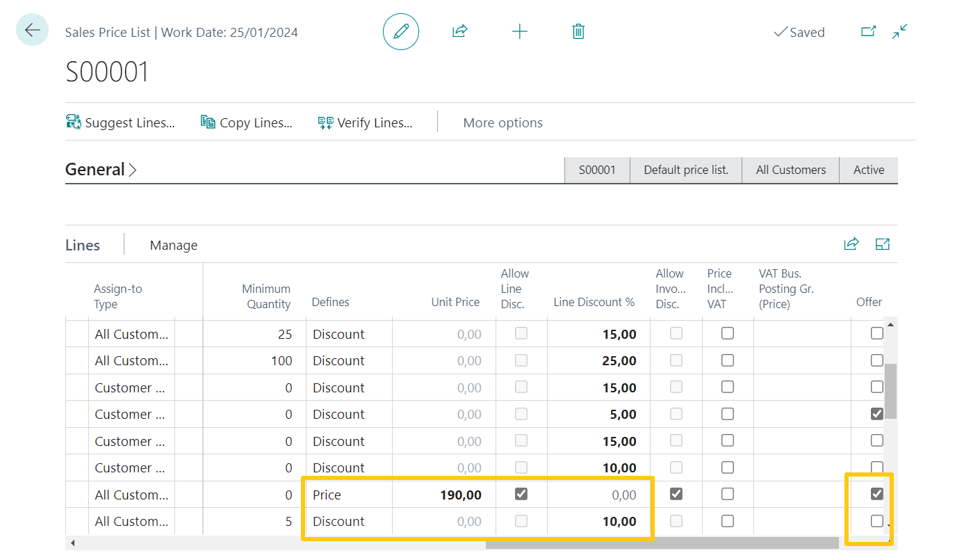Image resolution: width=980 pixels, height=560 pixels.
Task: Open the Manage menu in Lines
Action: 174,245
